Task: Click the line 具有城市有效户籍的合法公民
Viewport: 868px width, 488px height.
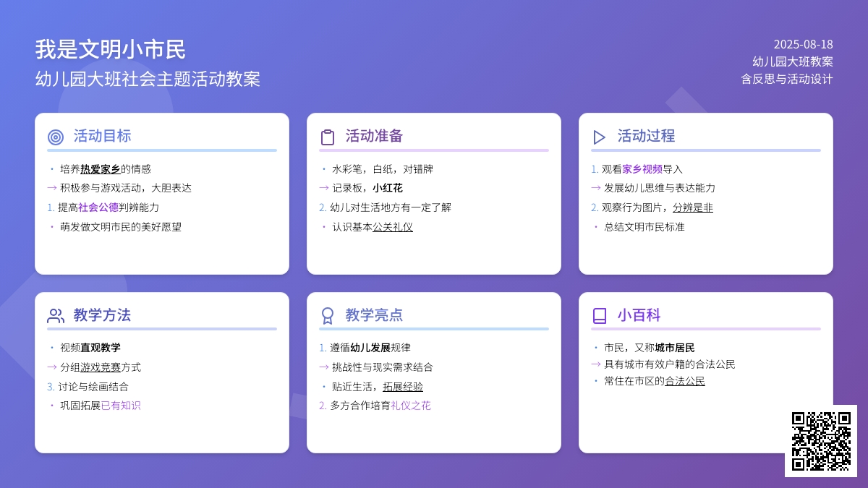Action: point(670,364)
